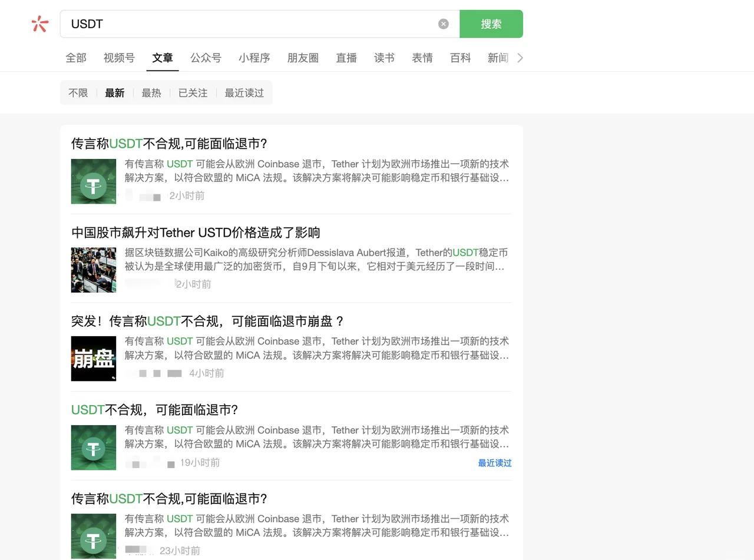Image resolution: width=754 pixels, height=560 pixels.
Task: Switch to the 全部 tab
Action: click(76, 58)
